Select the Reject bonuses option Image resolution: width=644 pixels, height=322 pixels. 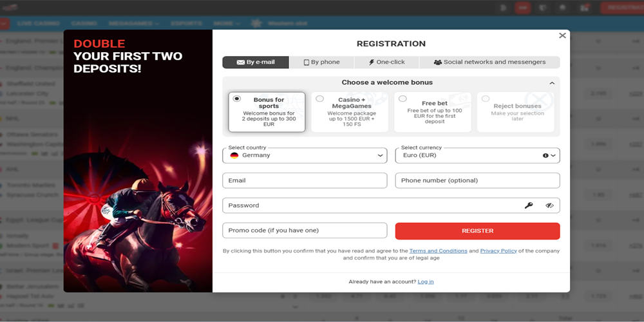click(x=516, y=112)
